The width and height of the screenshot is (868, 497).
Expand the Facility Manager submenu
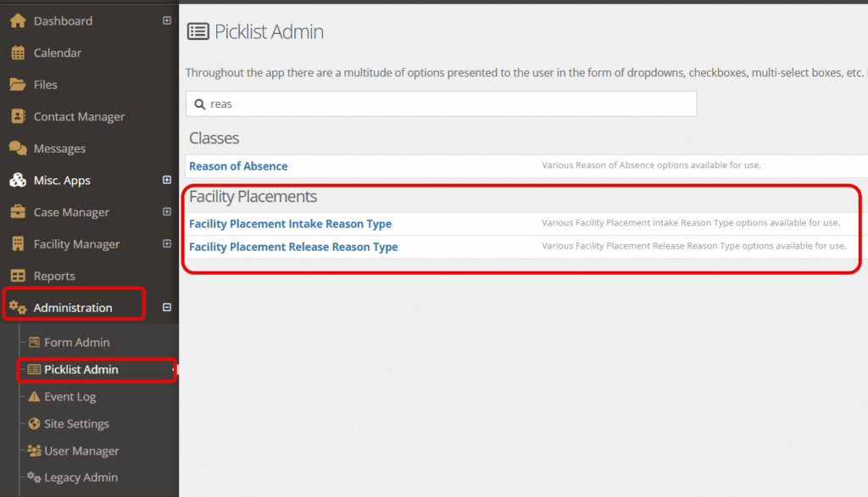coord(167,243)
